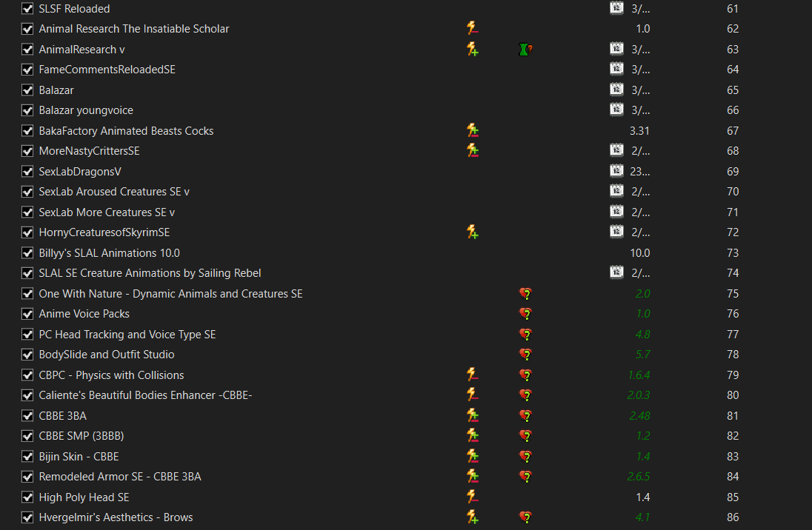The width and height of the screenshot is (812, 530).
Task: Click version 5.7 on BodySlide row
Action: [642, 355]
